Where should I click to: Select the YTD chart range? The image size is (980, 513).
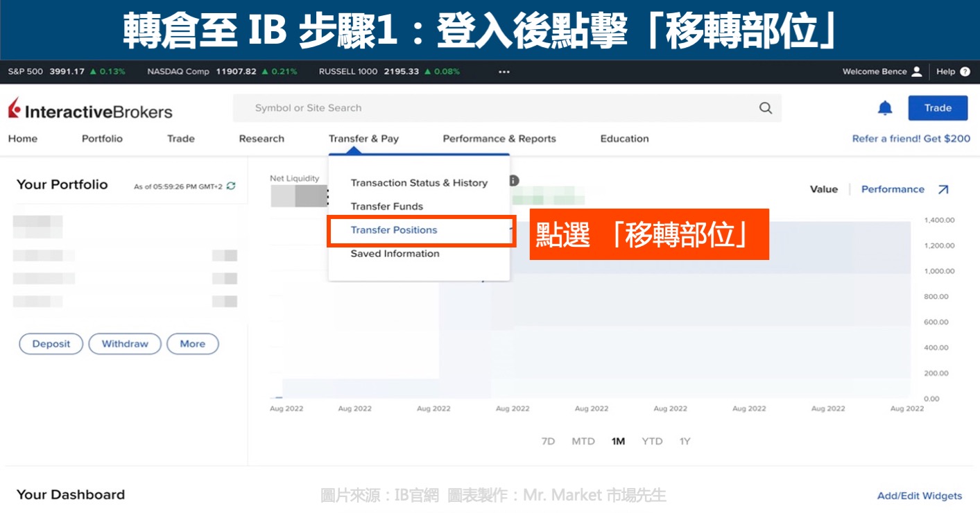652,442
